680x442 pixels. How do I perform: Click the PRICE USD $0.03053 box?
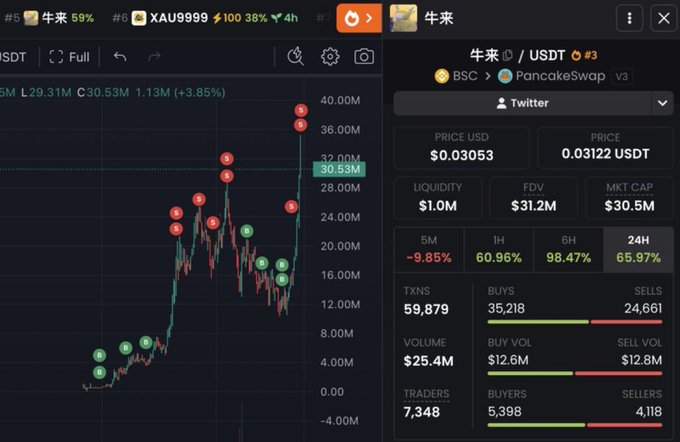coord(461,147)
